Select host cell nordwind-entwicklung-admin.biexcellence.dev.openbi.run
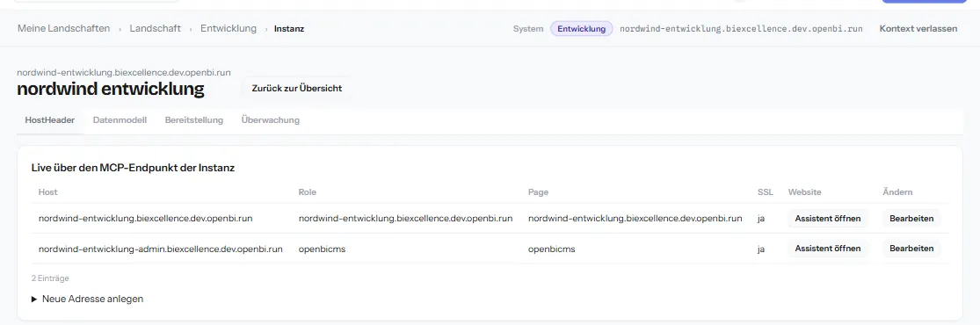980x325 pixels. [161, 249]
